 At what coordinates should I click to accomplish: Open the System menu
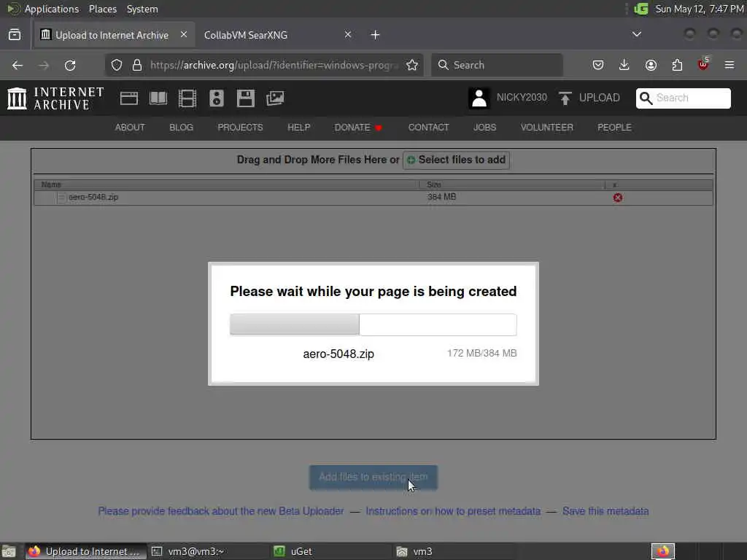pos(142,9)
